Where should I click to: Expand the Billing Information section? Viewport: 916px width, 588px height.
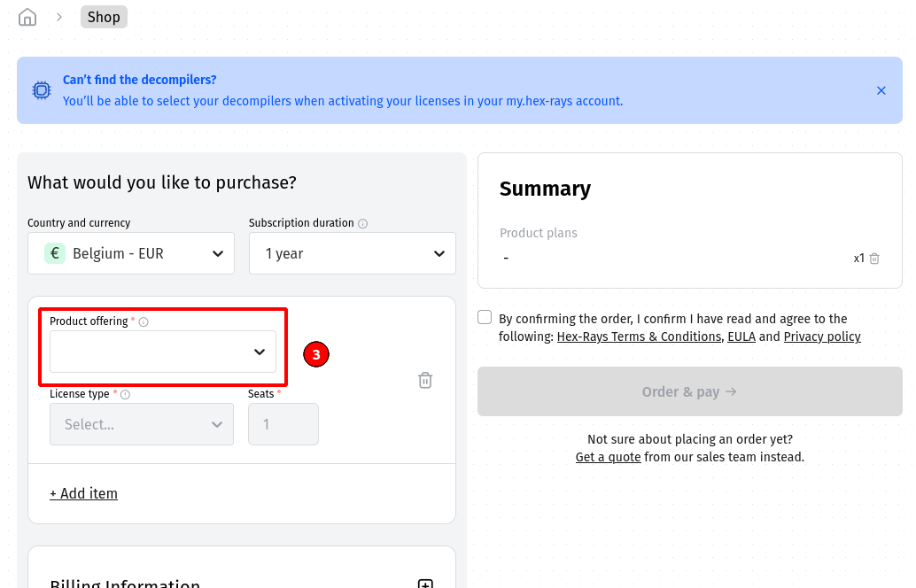coord(425,584)
